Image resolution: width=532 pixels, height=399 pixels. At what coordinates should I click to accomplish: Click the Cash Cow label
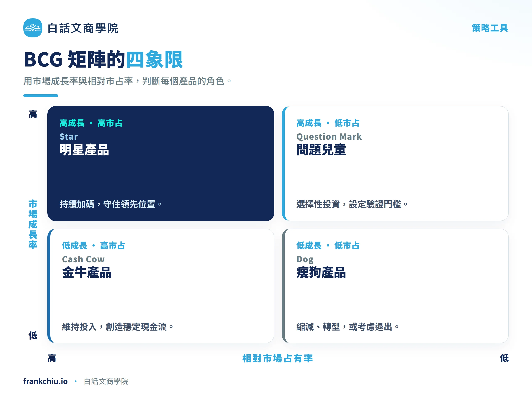pyautogui.click(x=83, y=259)
